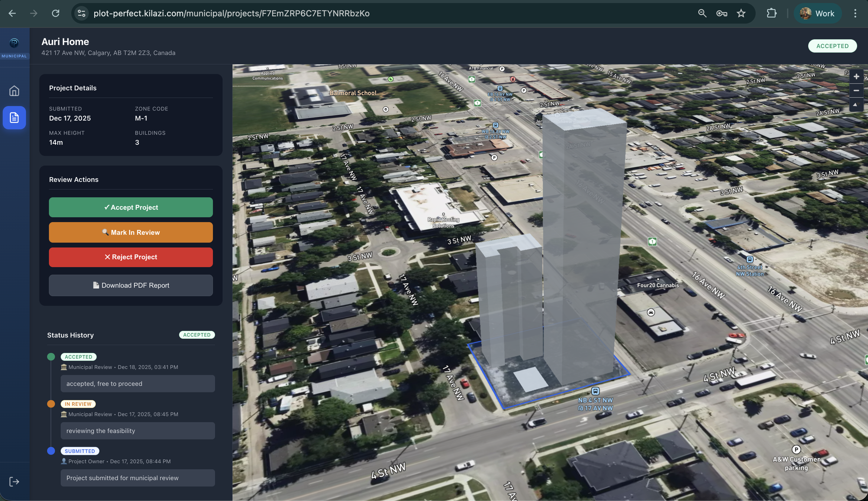Open site permissions via the tune icon
The image size is (868, 501).
(x=81, y=13)
